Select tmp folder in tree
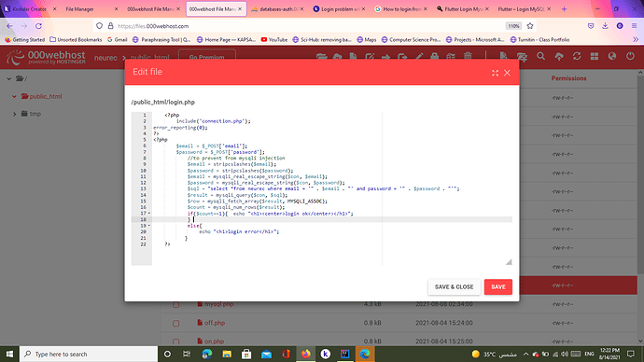 (x=31, y=114)
